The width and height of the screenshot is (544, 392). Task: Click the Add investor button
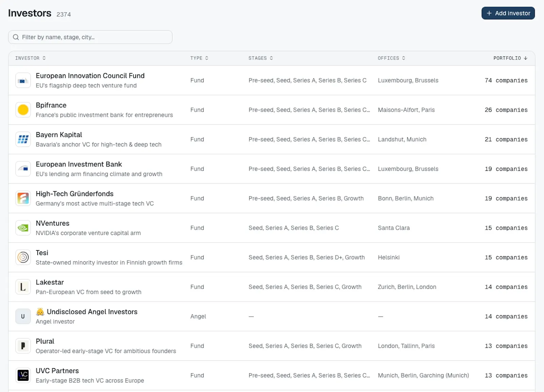(508, 13)
